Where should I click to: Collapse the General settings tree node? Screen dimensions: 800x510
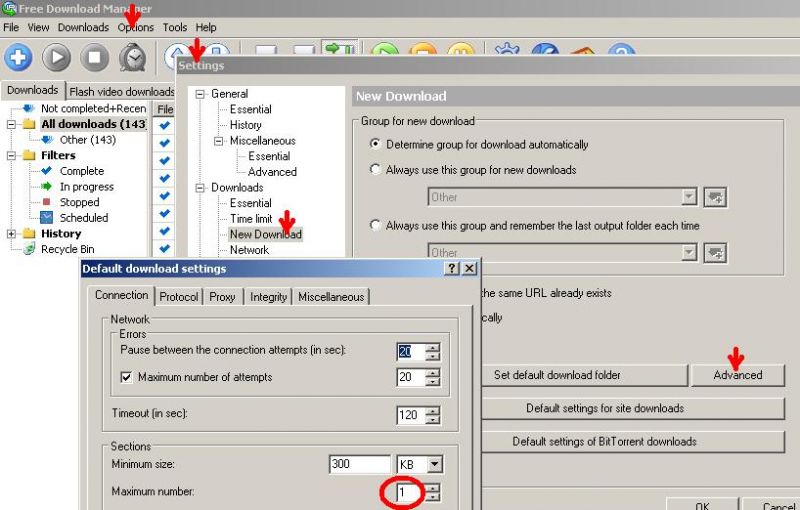tap(200, 94)
